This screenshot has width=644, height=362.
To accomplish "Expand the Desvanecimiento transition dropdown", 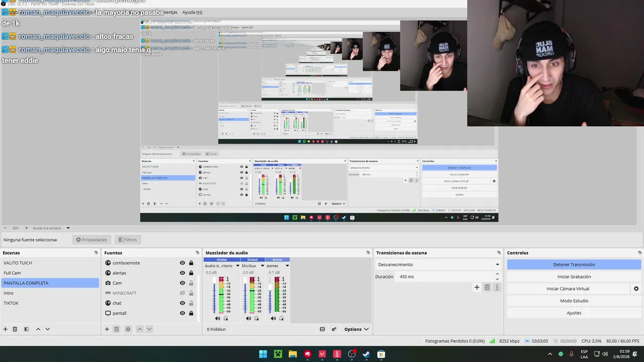I will pyautogui.click(x=498, y=264).
